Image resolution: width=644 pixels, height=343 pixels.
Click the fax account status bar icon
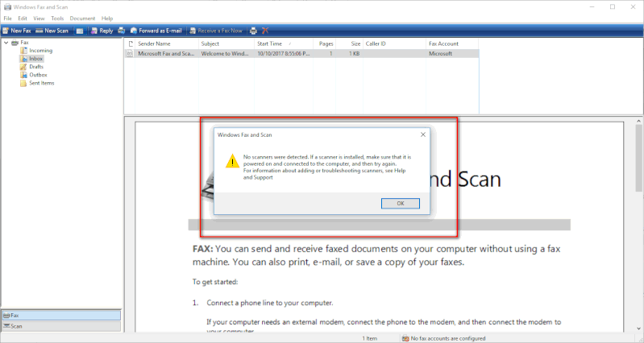click(405, 338)
